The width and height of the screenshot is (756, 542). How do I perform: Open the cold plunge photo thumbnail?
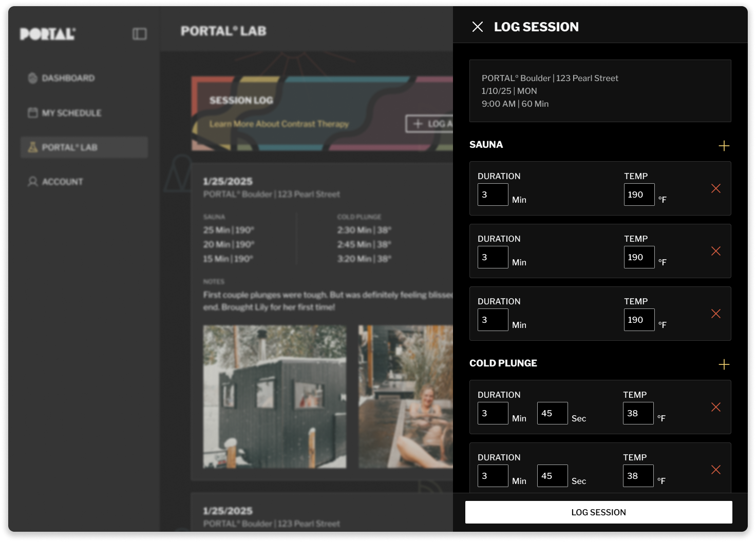(406, 396)
